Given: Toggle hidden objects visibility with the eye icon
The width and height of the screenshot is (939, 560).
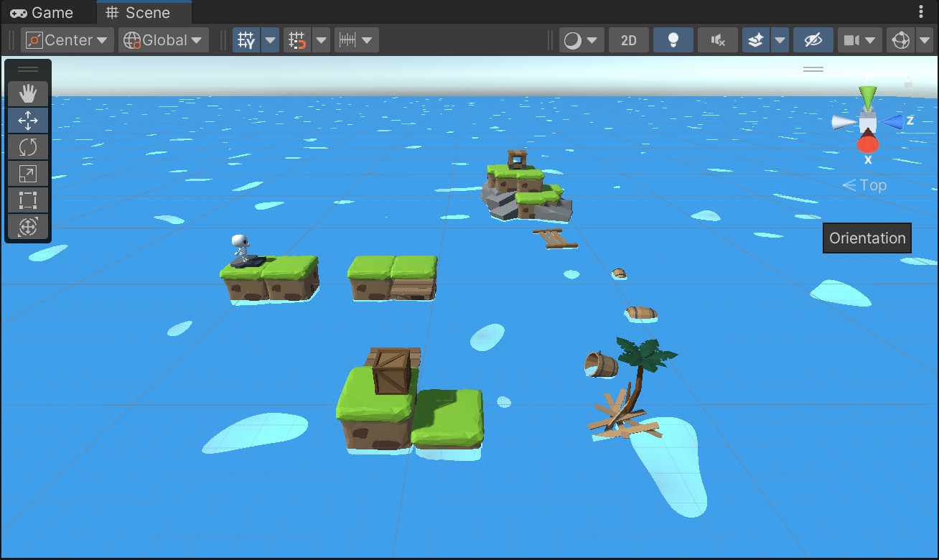Looking at the screenshot, I should [813, 40].
